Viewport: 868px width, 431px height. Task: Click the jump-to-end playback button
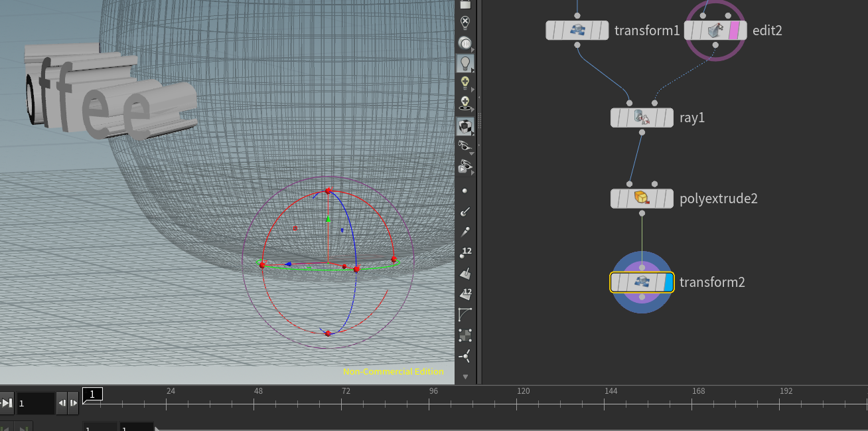coord(7,402)
